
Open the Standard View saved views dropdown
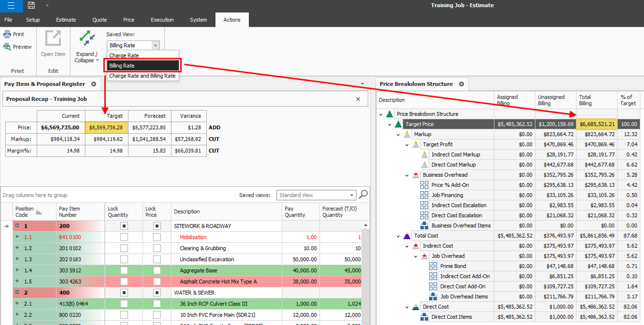(351, 195)
